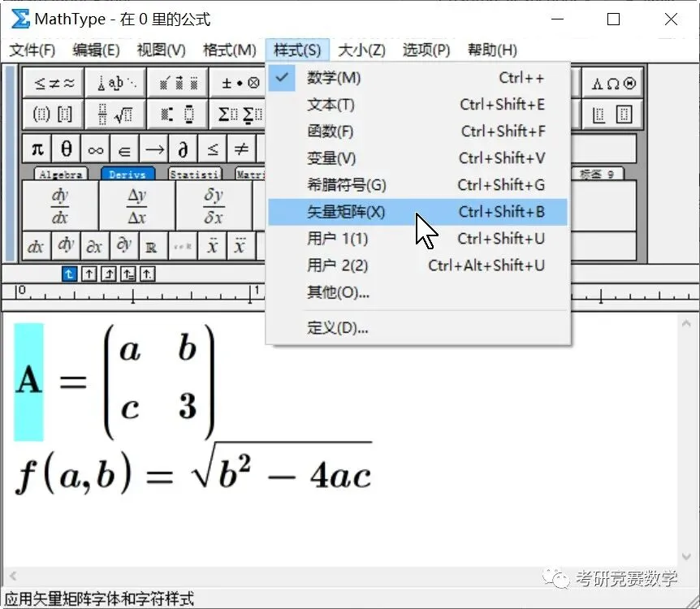
Task: Open the uppercase Greek characters palette
Action: [x=612, y=83]
